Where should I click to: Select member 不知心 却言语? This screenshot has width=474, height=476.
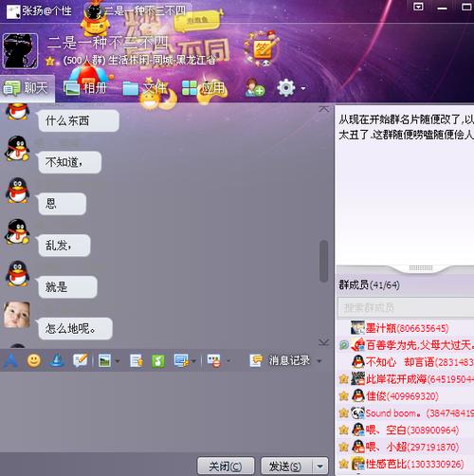tap(406, 362)
